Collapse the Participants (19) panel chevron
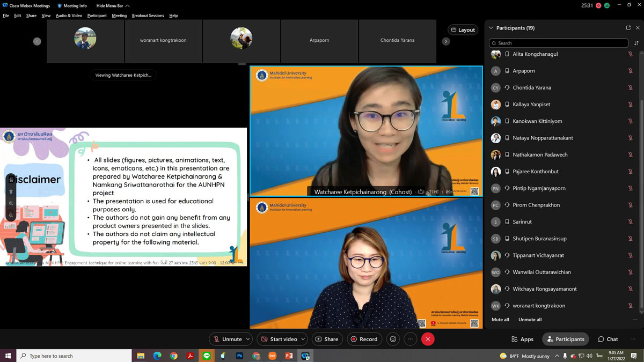Screen dimensions: 644x362 point(491,28)
